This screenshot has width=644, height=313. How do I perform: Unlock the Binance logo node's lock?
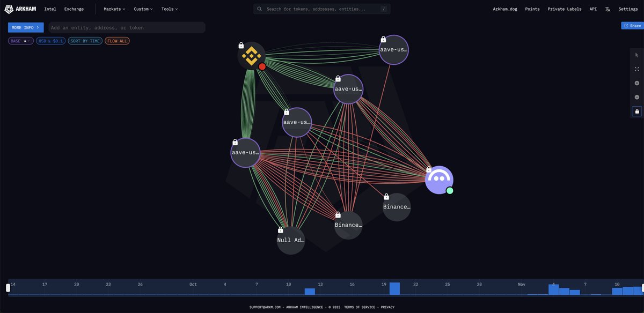pos(241,45)
